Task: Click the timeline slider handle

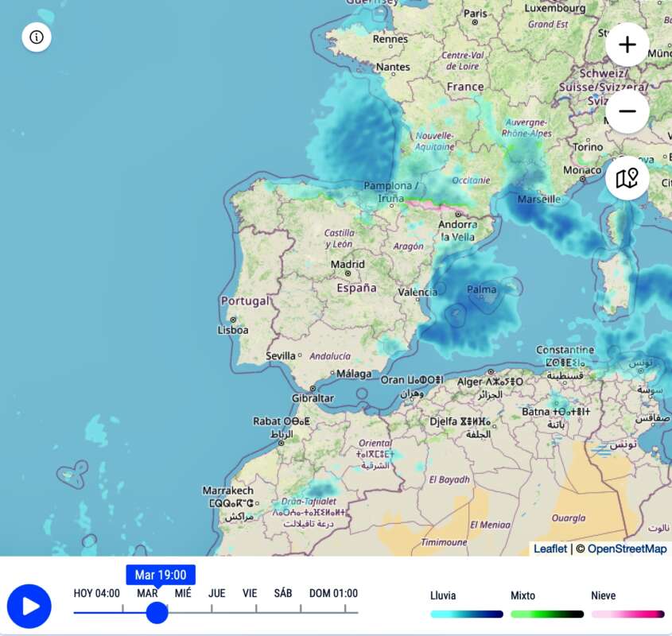Action: 157,612
